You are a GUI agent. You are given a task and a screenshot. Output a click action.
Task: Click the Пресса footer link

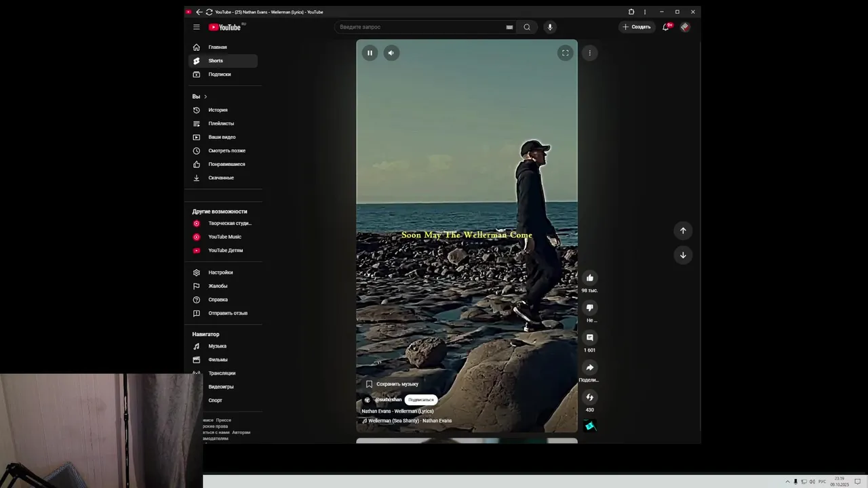[x=224, y=420]
